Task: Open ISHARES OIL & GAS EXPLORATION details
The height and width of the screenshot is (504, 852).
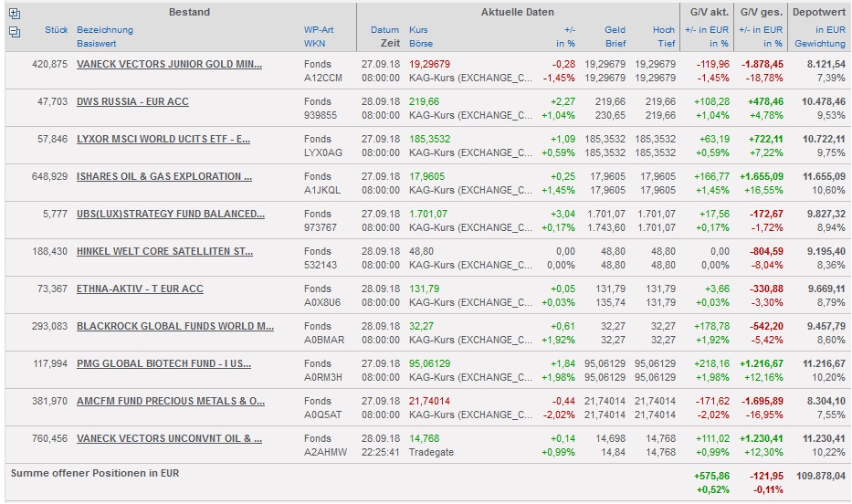Action: pos(164,176)
